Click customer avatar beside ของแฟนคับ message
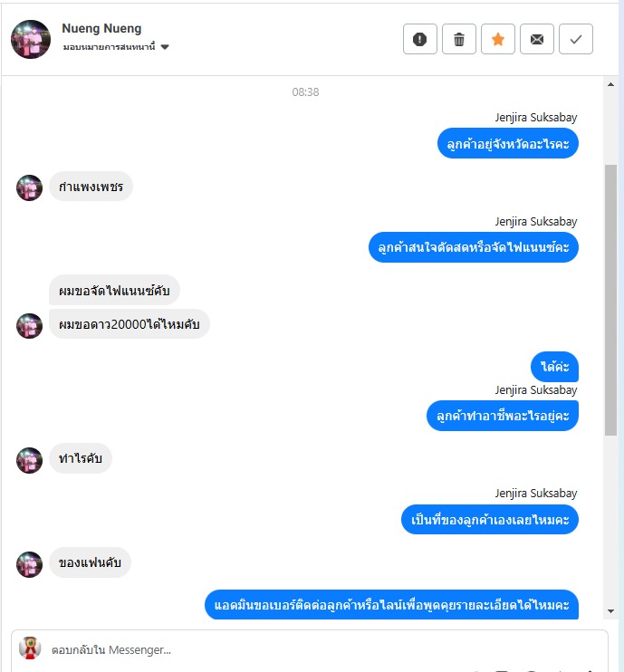Image resolution: width=624 pixels, height=672 pixels. click(29, 564)
